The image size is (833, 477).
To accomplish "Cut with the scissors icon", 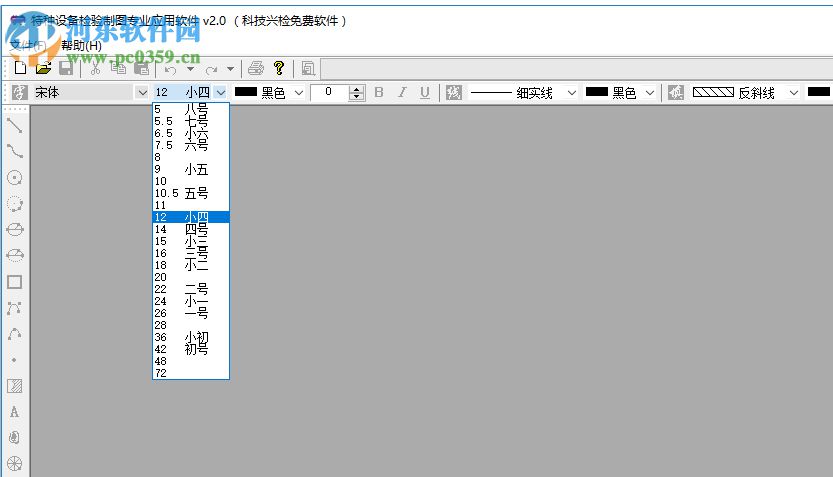I will coord(95,68).
